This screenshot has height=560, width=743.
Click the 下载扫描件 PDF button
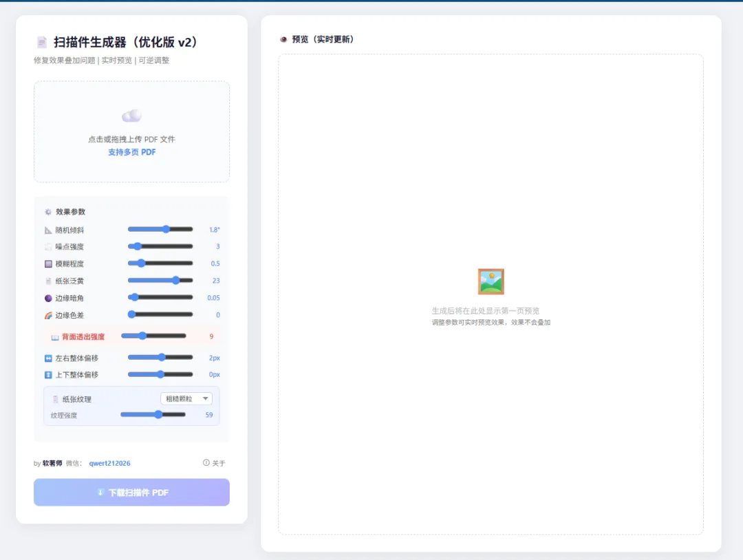[x=131, y=493]
